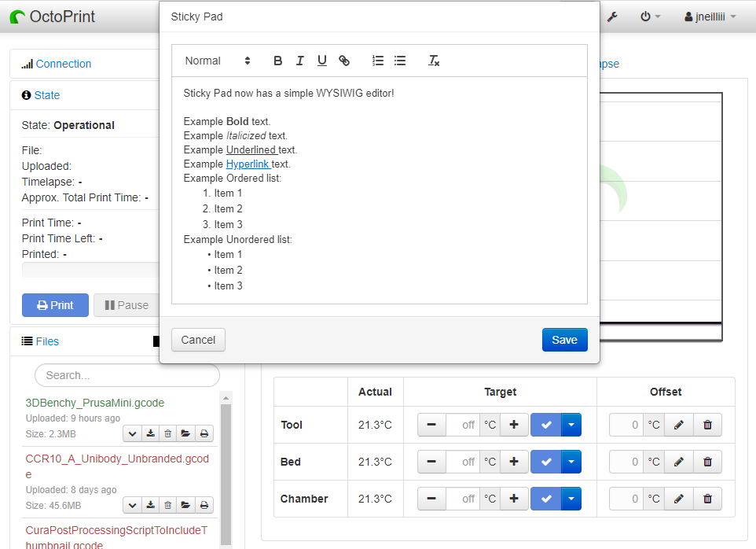This screenshot has height=549, width=756.
Task: Click the Tool offset input field
Action: pos(626,425)
